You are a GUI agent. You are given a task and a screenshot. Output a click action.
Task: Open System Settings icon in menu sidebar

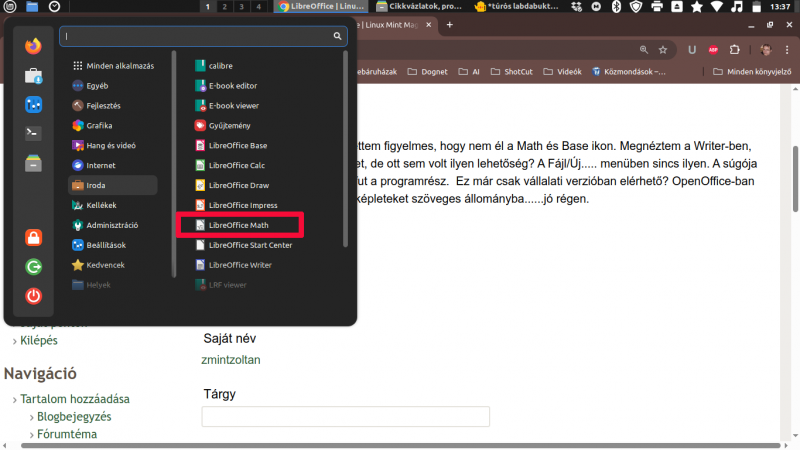click(x=33, y=105)
